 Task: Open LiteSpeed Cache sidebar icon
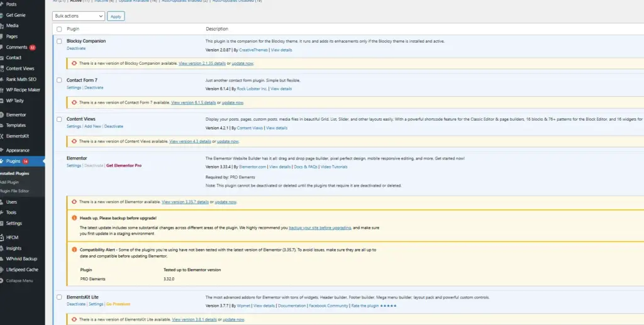(2, 269)
